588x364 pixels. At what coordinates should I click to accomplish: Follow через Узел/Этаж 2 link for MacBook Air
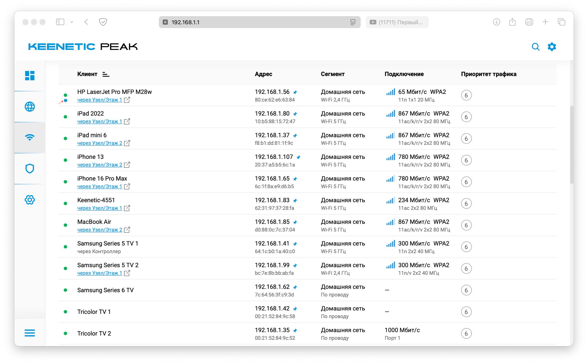coord(100,230)
